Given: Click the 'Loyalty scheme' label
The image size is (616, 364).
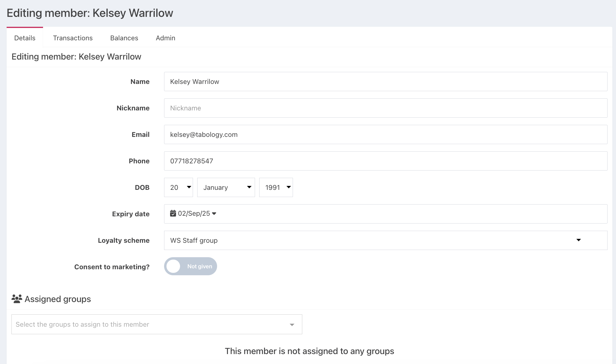Looking at the screenshot, I should pyautogui.click(x=124, y=240).
